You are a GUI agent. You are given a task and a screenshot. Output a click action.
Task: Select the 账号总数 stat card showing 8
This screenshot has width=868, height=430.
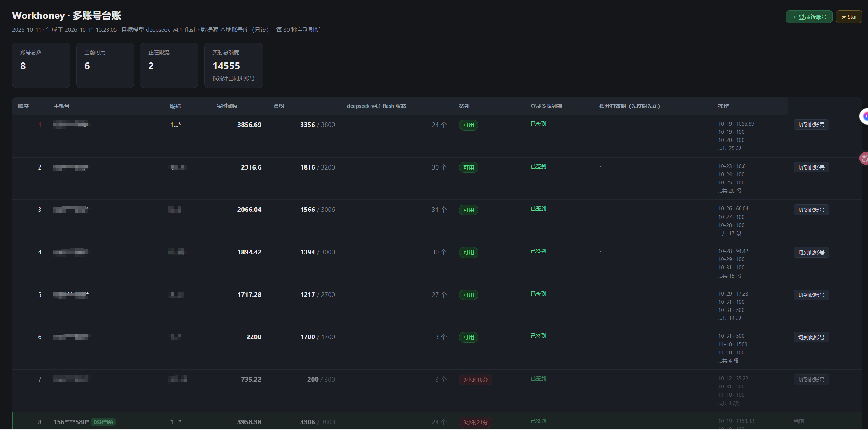coord(41,65)
